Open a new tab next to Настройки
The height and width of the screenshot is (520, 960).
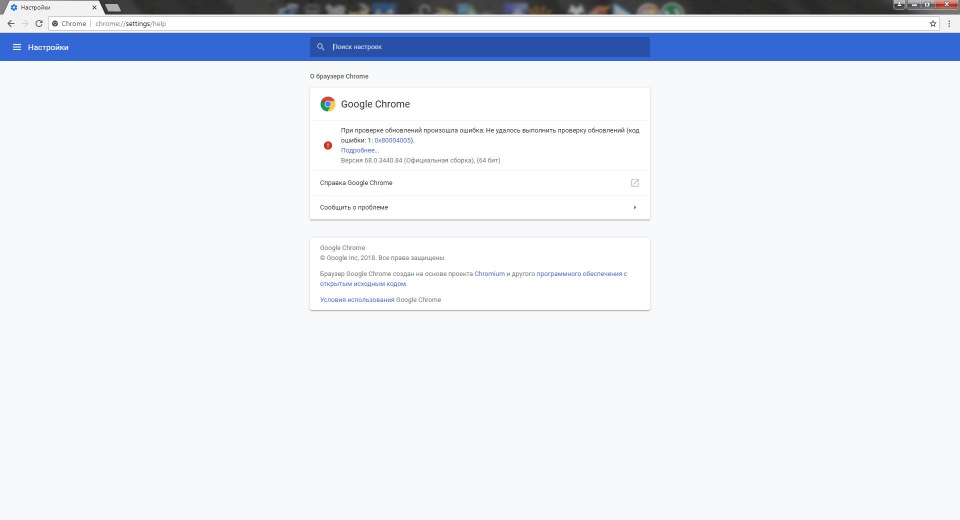point(113,8)
